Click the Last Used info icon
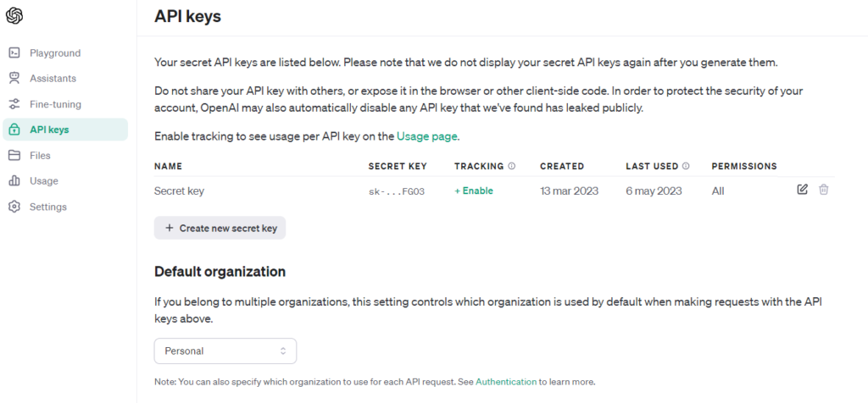 pos(686,167)
